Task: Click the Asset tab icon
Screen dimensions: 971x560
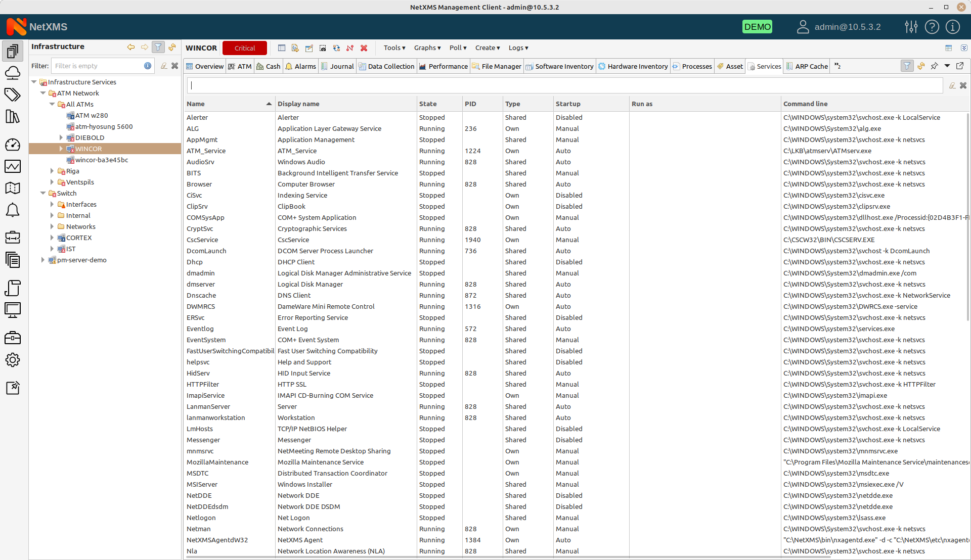Action: (x=720, y=66)
